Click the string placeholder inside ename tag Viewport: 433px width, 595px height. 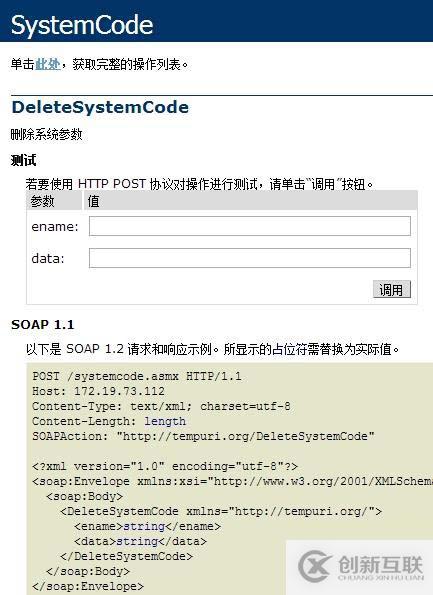coord(144,527)
